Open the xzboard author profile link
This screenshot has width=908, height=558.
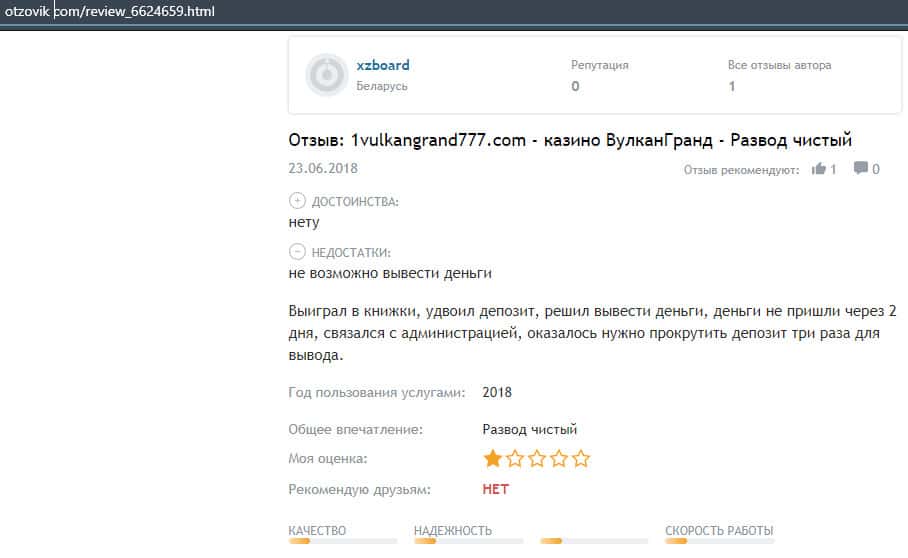383,65
